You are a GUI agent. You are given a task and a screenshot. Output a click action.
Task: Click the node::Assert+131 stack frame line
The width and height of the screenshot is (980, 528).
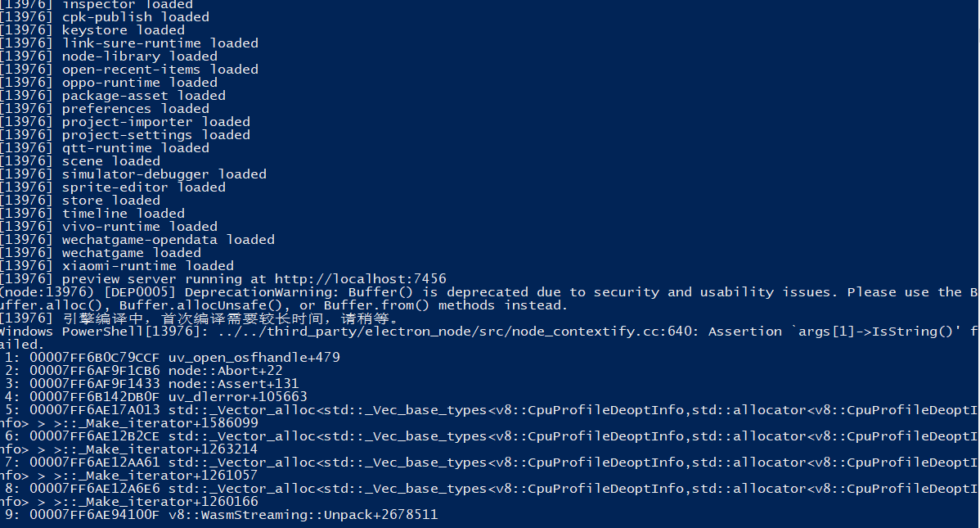tap(233, 384)
